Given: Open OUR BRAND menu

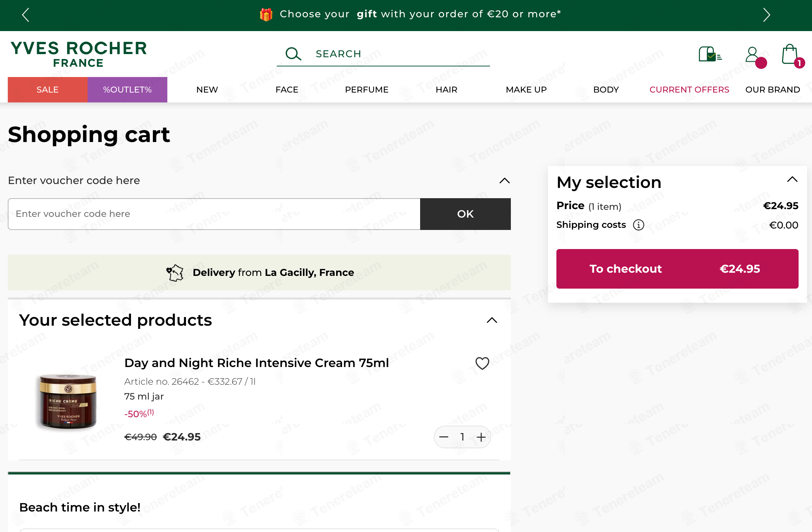Looking at the screenshot, I should [x=773, y=90].
